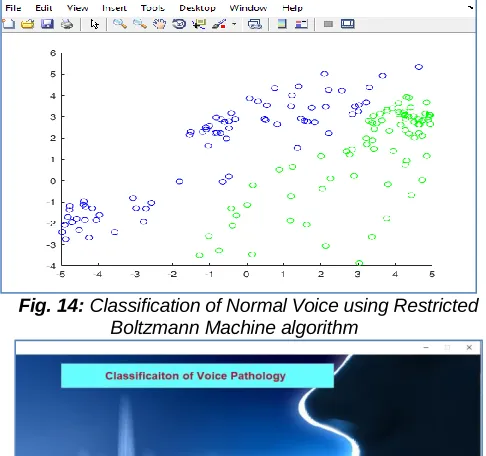The image size is (486, 456).
Task: Open the View menu
Action: point(77,8)
